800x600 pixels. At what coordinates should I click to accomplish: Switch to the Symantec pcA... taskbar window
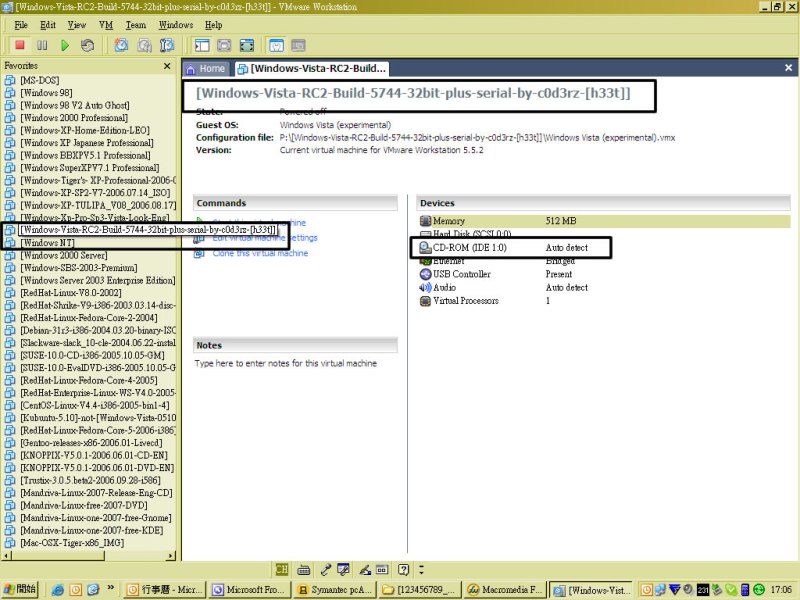click(x=336, y=590)
